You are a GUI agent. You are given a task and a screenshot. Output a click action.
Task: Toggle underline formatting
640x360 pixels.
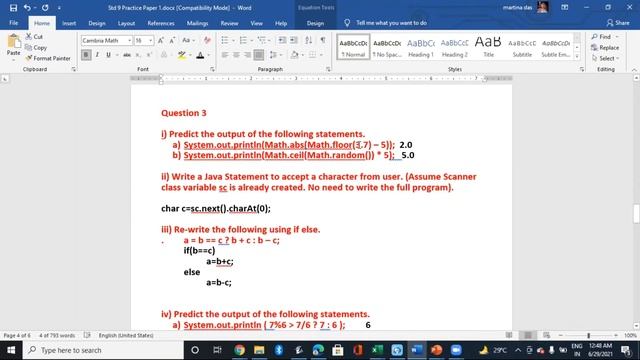click(108, 55)
